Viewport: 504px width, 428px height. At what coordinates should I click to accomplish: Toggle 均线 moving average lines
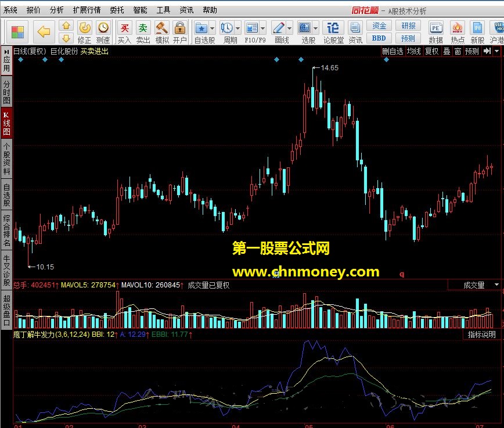[413, 51]
